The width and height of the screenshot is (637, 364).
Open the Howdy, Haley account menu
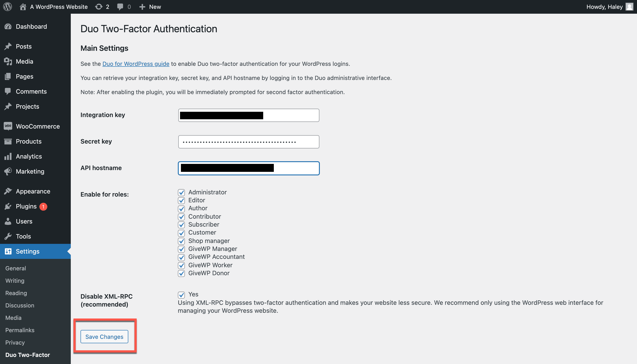pos(604,7)
